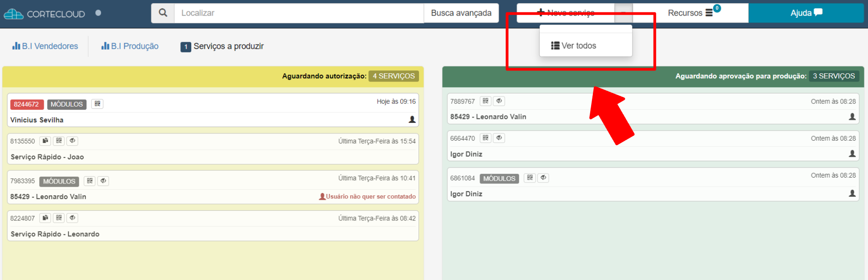The height and width of the screenshot is (280, 868).
Task: Toggle the visibility icon on service 7889767
Action: click(499, 101)
